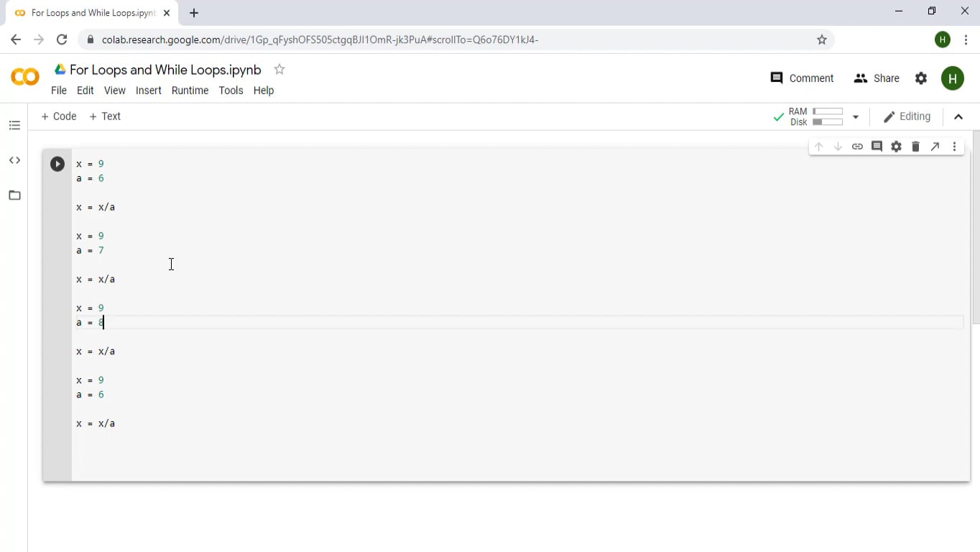Screen dimensions: 980x552
Task: Add a new Text cell
Action: click(105, 116)
